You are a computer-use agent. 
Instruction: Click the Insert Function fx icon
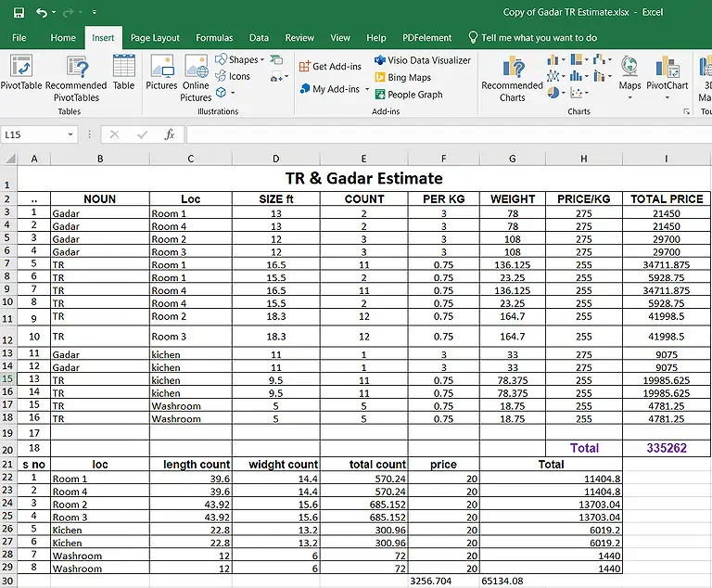pos(170,134)
